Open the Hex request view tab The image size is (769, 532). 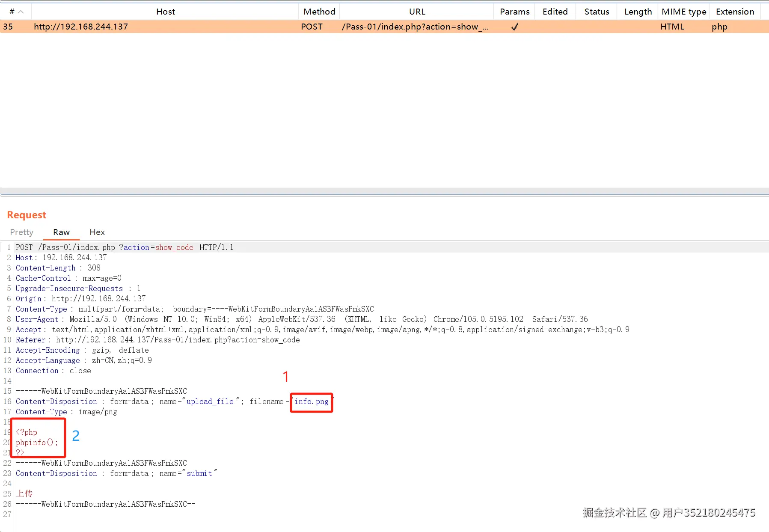coord(97,232)
